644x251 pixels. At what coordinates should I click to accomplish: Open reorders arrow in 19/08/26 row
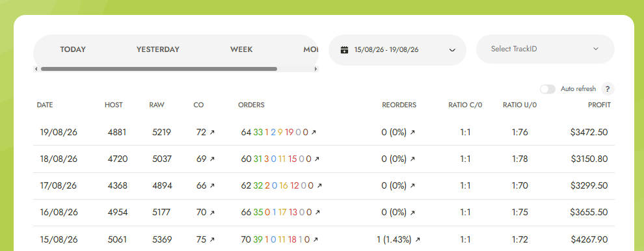click(x=412, y=132)
